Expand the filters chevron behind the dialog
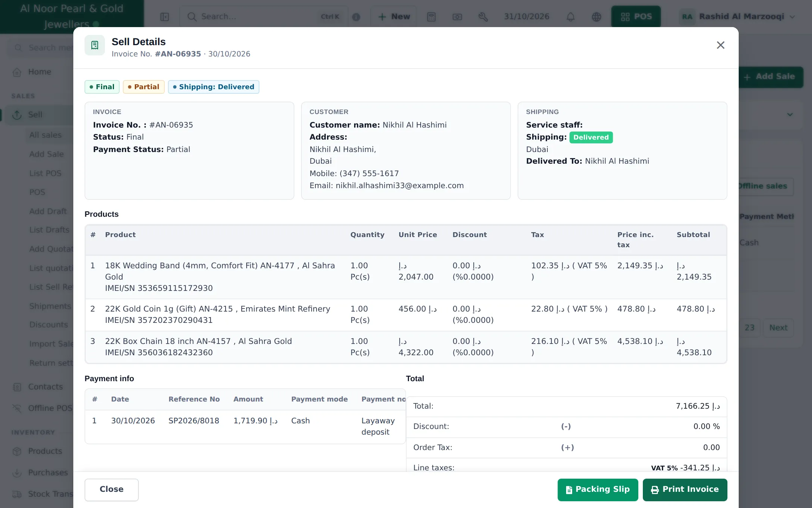 [790, 115]
